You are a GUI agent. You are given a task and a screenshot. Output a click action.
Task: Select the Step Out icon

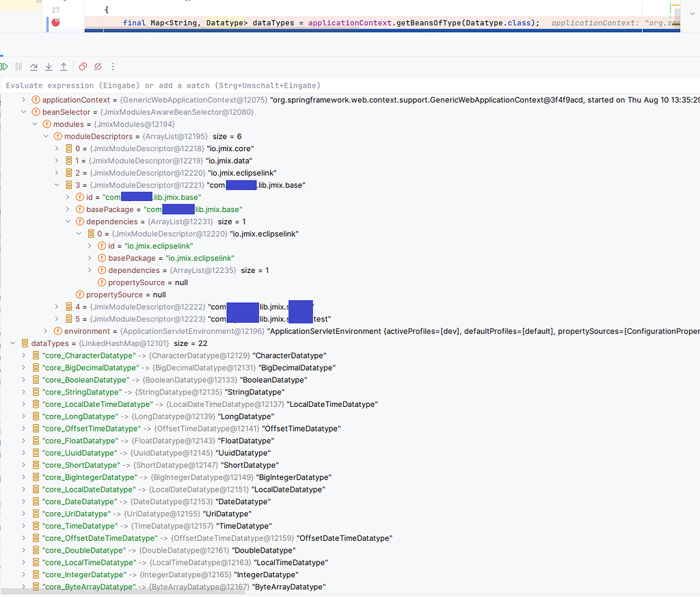point(62,66)
